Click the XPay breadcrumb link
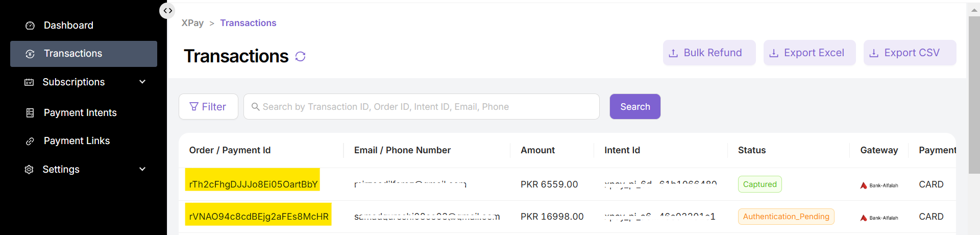980x235 pixels. [192, 23]
